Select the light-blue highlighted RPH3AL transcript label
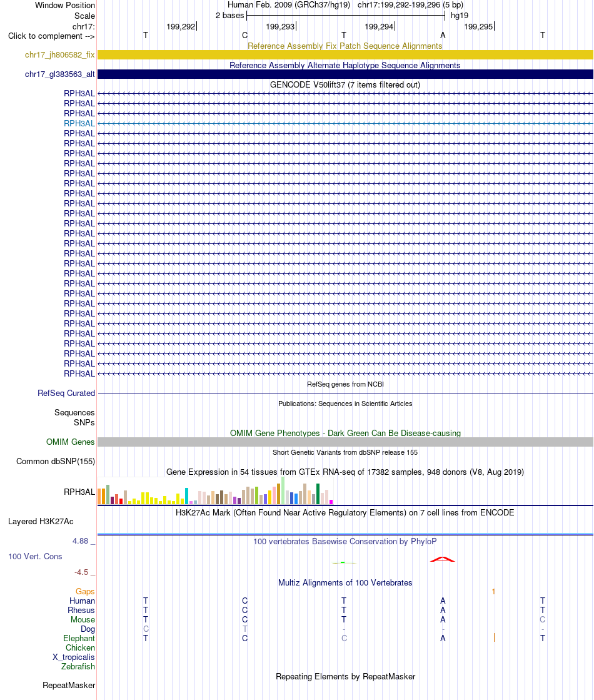The image size is (594, 700). (79, 124)
